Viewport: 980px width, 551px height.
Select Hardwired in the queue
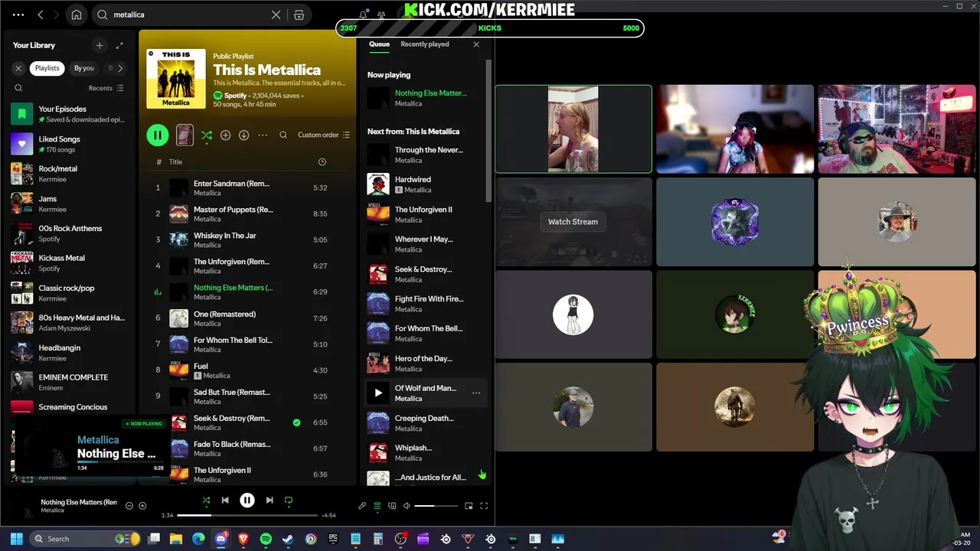click(424, 184)
